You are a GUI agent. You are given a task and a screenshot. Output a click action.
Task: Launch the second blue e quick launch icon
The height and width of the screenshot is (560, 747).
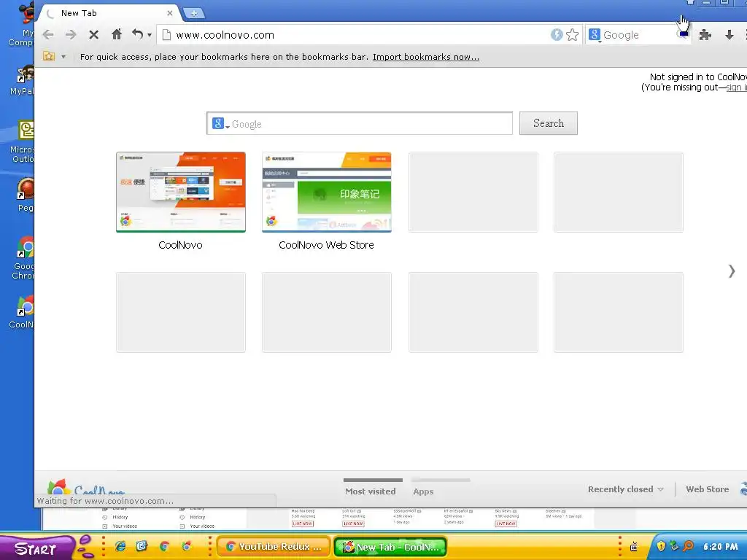(x=142, y=546)
